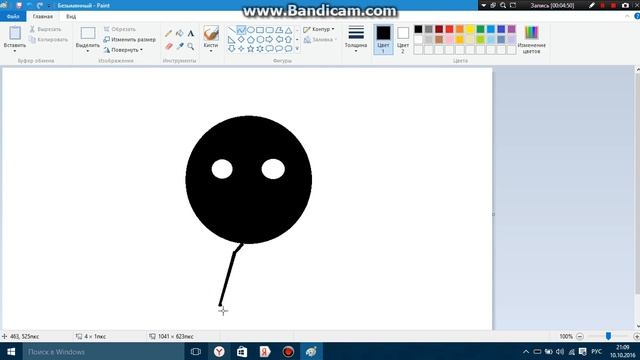Choose the Polygon shape
This screenshot has width=640, height=360.
pyautogui.click(x=279, y=30)
